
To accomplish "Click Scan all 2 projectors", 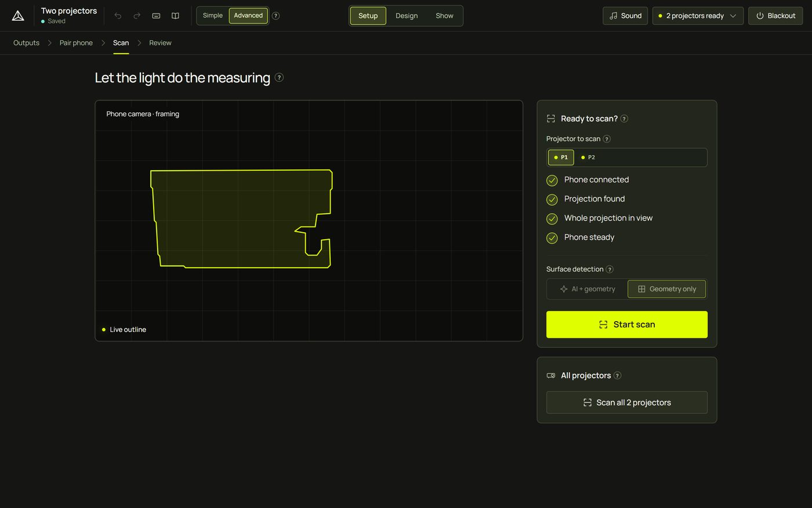I will point(627,402).
